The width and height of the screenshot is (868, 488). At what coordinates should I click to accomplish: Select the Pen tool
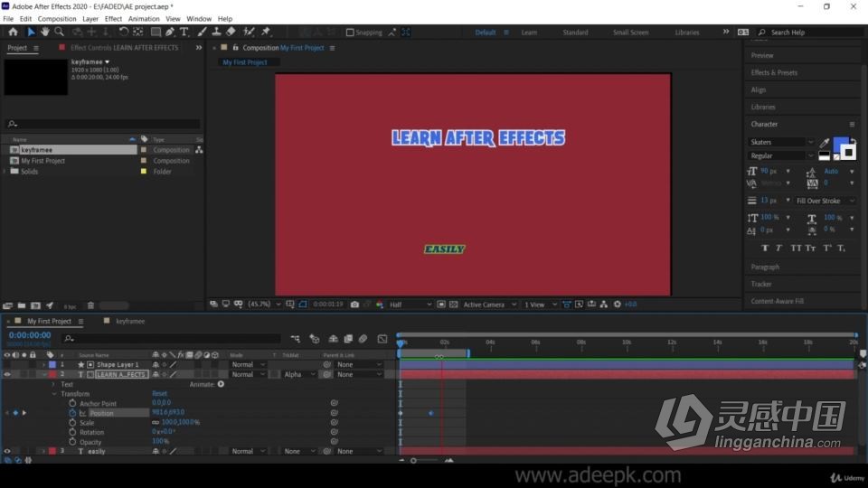point(170,33)
